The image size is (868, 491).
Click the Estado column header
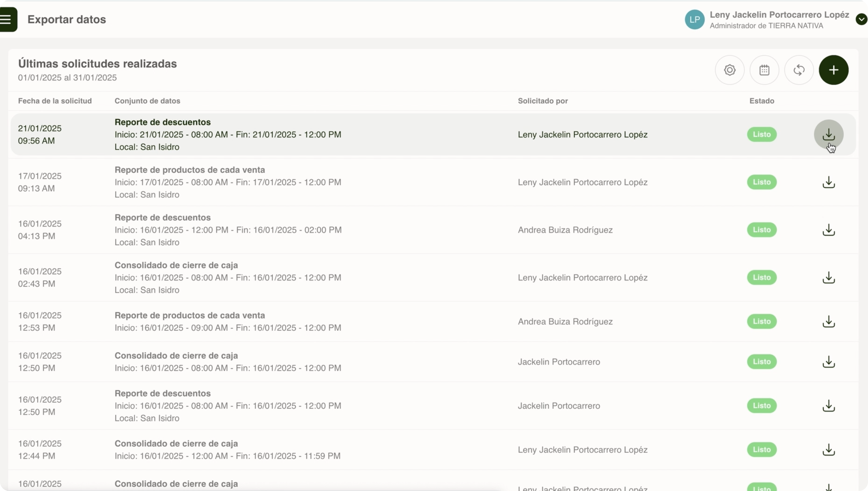(x=762, y=101)
